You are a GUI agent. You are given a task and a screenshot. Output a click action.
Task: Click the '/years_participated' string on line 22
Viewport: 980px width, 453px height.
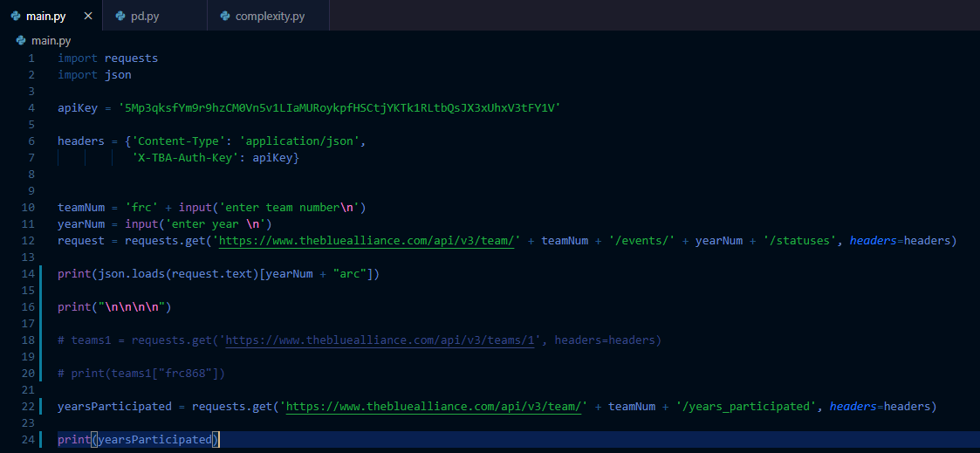[745, 406]
